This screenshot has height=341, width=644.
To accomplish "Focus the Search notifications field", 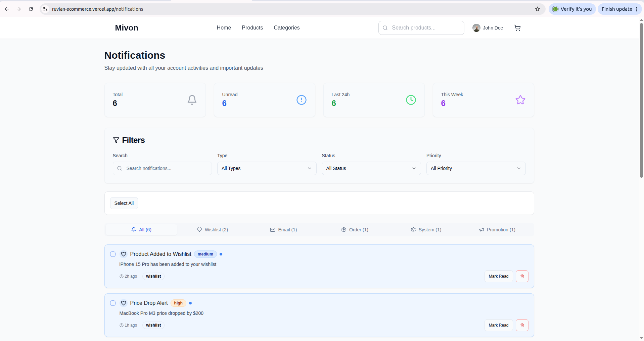I will click(x=162, y=168).
